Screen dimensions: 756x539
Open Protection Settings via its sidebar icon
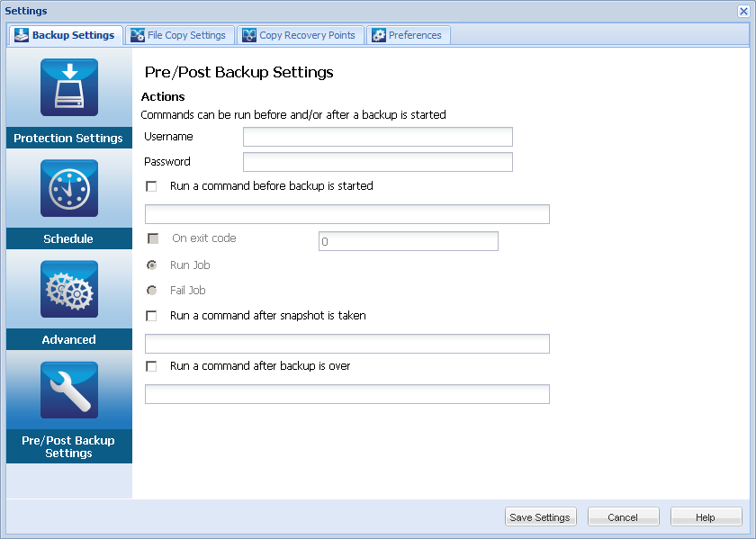click(68, 87)
